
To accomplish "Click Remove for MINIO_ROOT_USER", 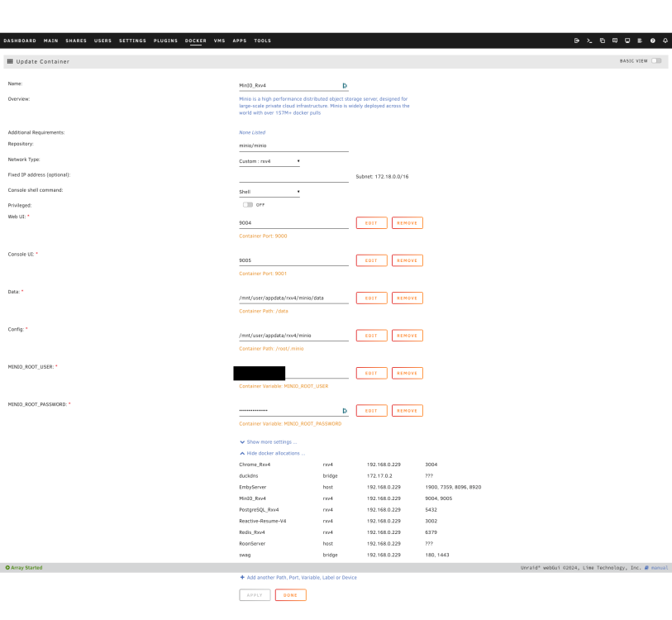I will (407, 373).
